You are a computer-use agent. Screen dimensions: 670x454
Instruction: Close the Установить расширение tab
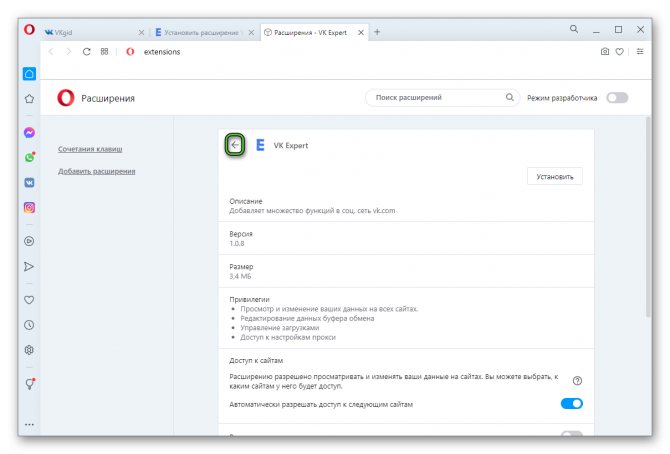tap(251, 32)
